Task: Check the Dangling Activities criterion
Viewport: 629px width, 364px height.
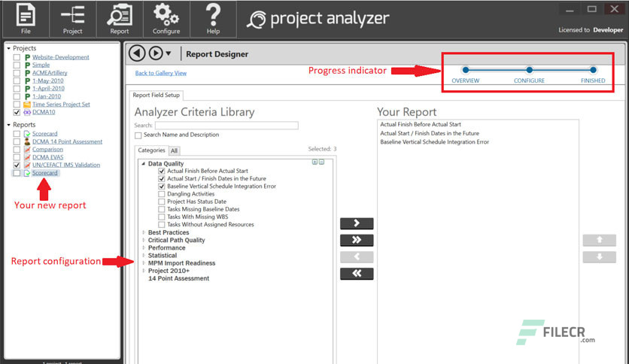Action: click(162, 194)
